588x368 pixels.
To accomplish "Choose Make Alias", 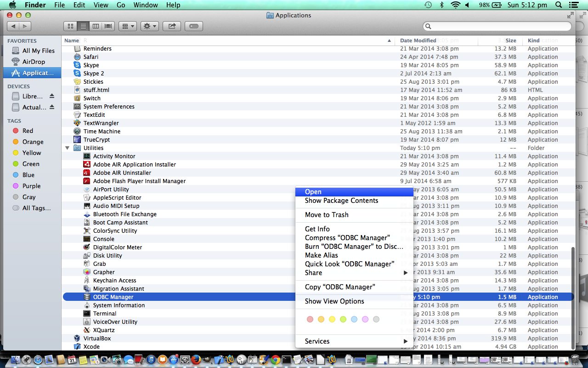I will coord(354,255).
